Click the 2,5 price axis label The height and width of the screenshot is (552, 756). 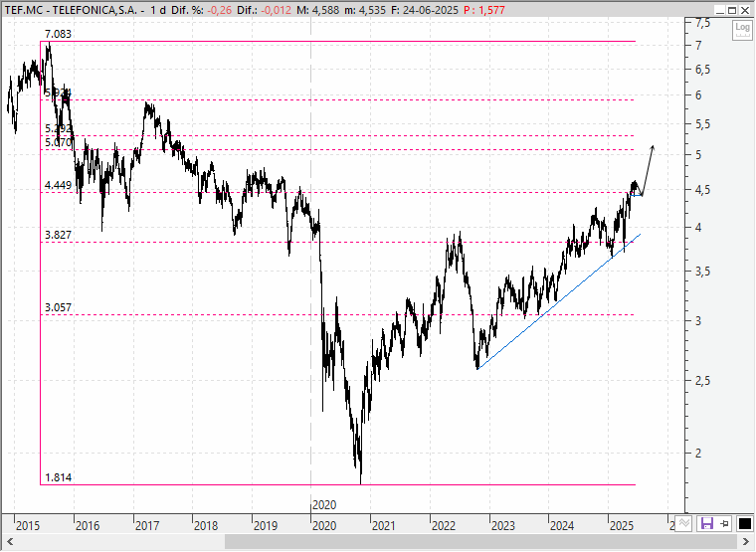click(x=703, y=381)
